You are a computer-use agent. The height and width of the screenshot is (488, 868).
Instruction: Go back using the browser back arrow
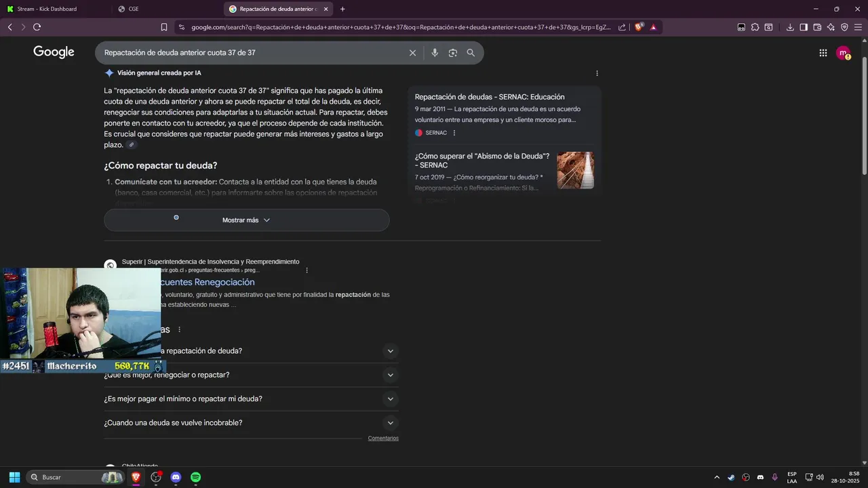click(9, 27)
